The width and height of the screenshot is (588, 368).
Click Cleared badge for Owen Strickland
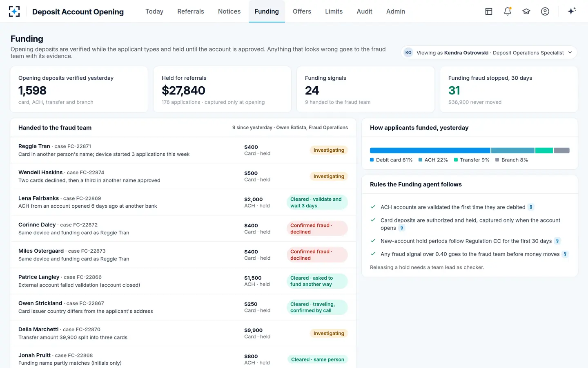pos(317,307)
